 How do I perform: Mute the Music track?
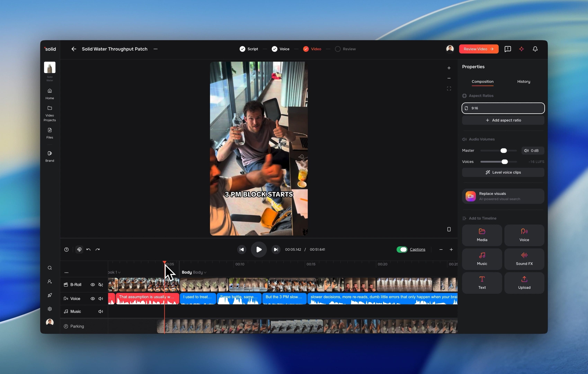pos(101,311)
